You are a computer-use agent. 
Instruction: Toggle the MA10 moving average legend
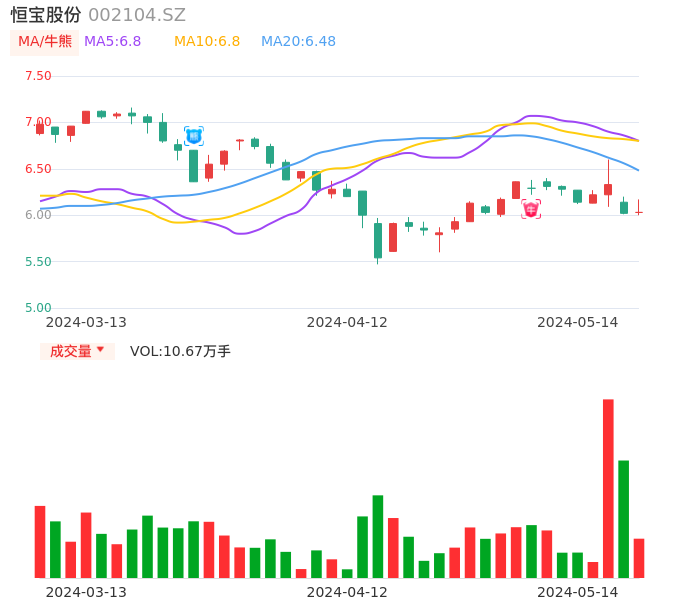[x=207, y=42]
